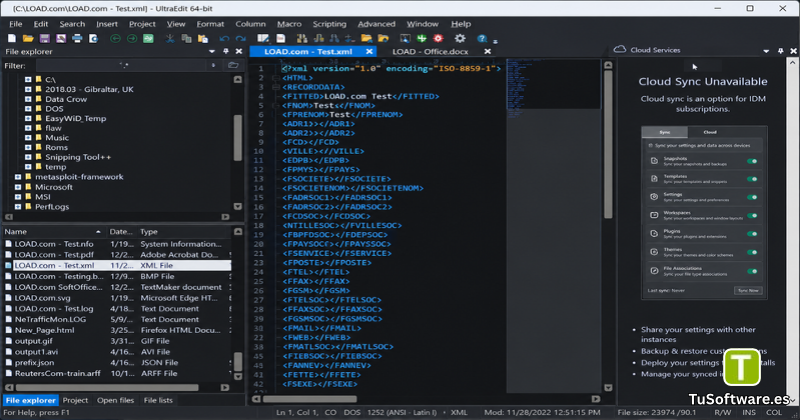This screenshot has height=420, width=800.
Task: Close the LOAD - Office.docx tab
Action: point(487,52)
